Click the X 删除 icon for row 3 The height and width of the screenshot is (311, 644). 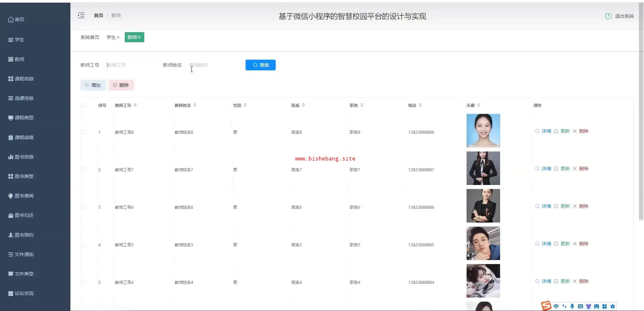pyautogui.click(x=575, y=206)
